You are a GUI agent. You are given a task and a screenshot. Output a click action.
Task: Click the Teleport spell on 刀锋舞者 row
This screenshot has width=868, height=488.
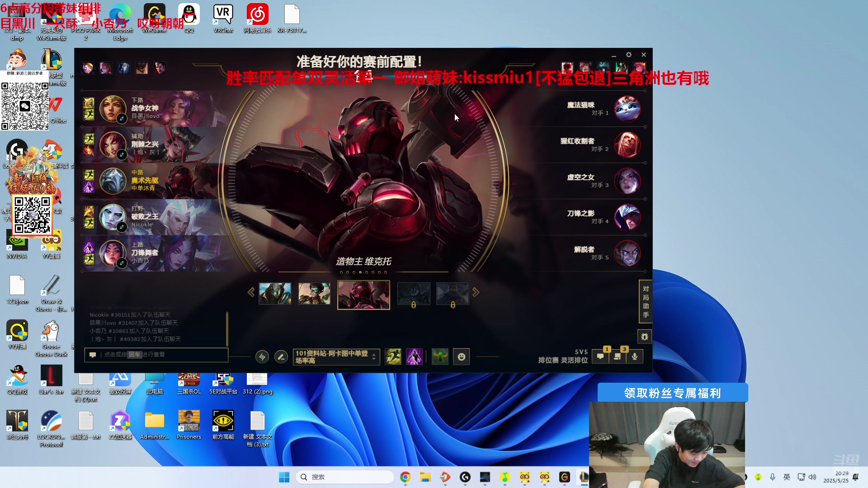(89, 247)
